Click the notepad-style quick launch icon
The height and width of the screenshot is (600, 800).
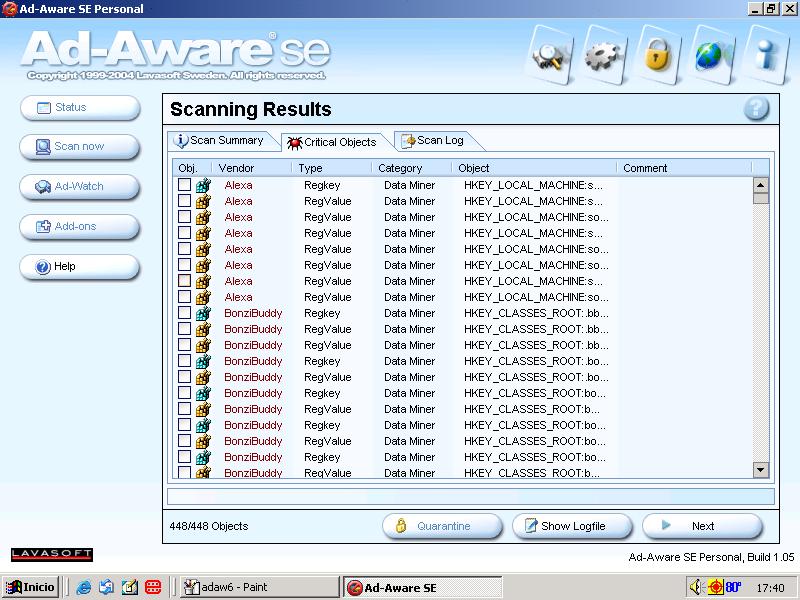(130, 587)
